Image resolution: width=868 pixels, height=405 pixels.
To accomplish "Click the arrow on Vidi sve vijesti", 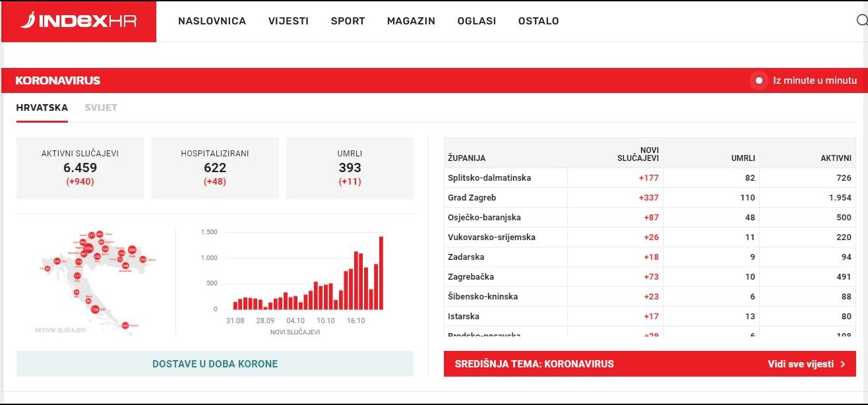I will [843, 364].
